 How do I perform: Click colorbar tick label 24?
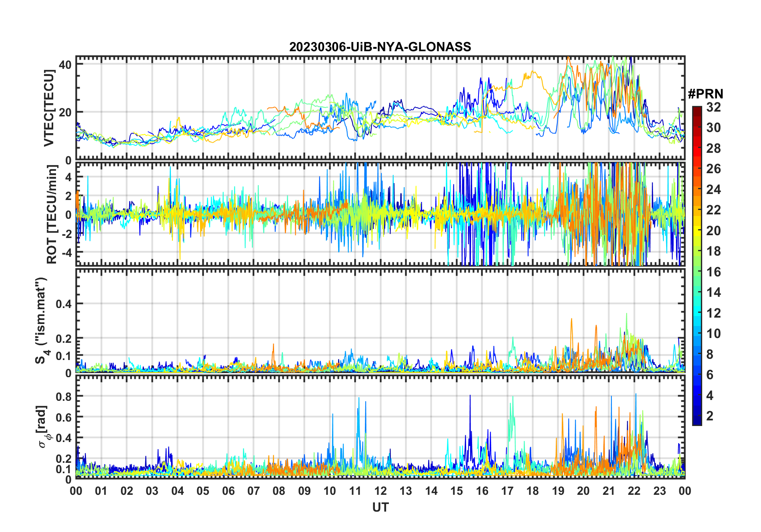tap(714, 190)
